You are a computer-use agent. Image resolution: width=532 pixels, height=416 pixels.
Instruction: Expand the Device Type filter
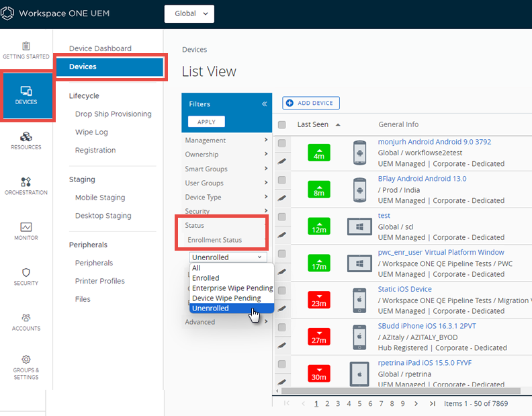[x=226, y=197]
